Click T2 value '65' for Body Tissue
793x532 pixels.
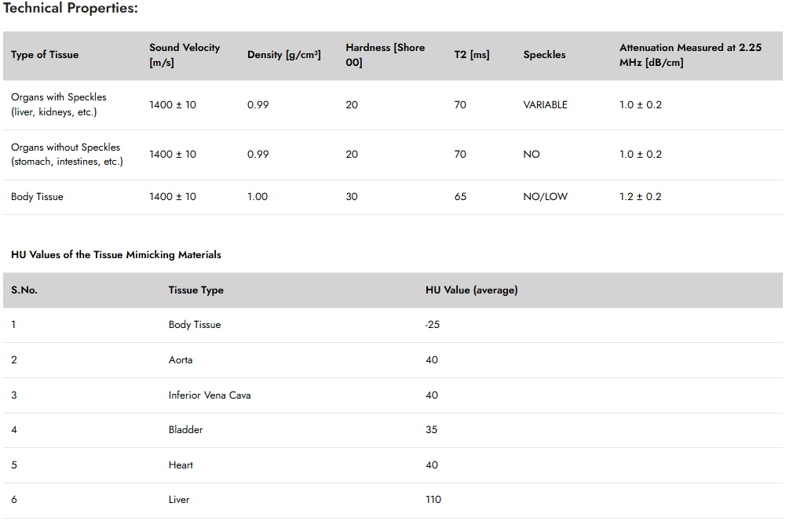tap(460, 196)
